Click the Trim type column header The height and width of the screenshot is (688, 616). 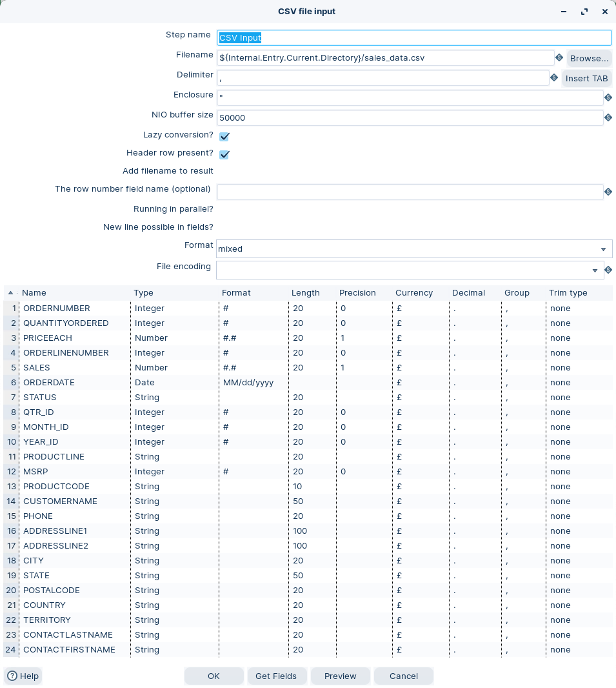tap(568, 293)
